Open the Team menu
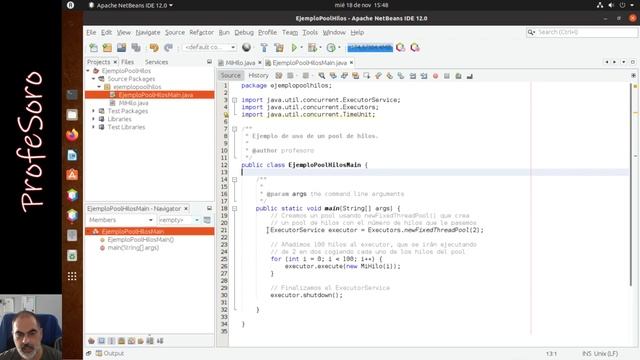The height and width of the screenshot is (360, 640). [x=290, y=32]
